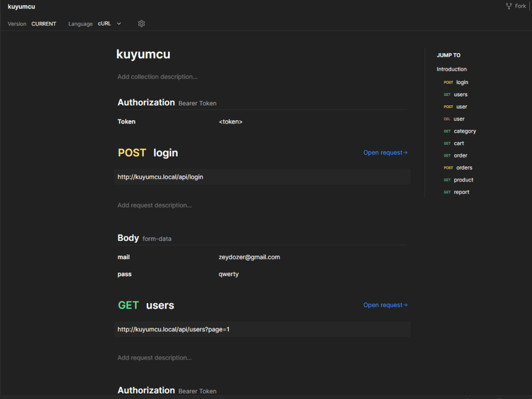
Task: Click the POST login heading
Action: click(147, 153)
